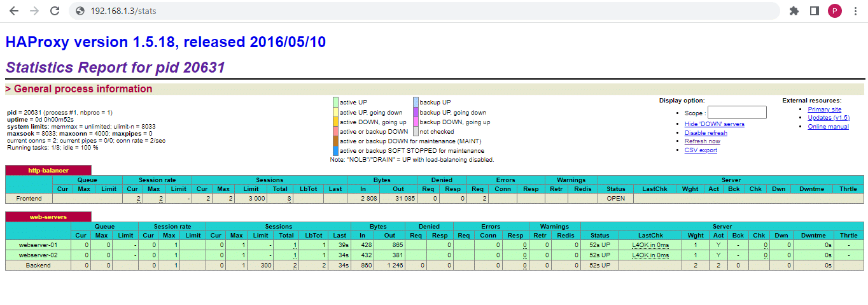Open the Updates (v1.5) link
868x305 pixels.
click(829, 118)
